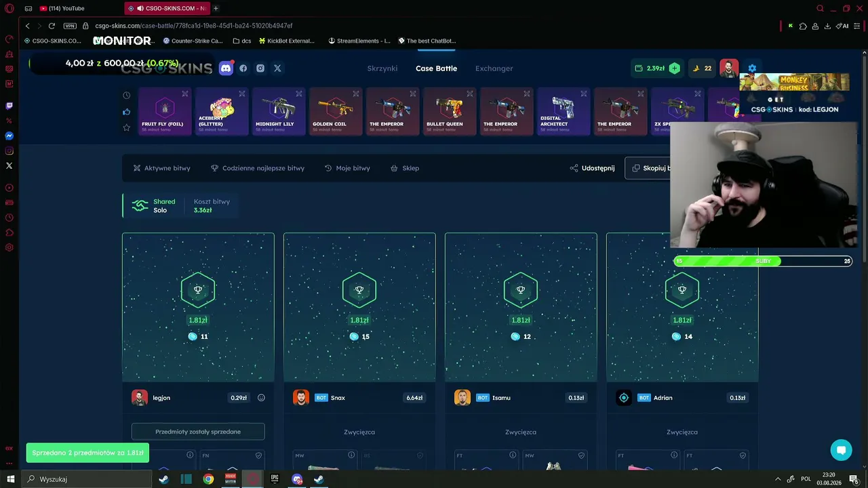Select the Aceberry (Glitter) drop card
Viewport: 868px width, 488px height.
click(x=222, y=111)
